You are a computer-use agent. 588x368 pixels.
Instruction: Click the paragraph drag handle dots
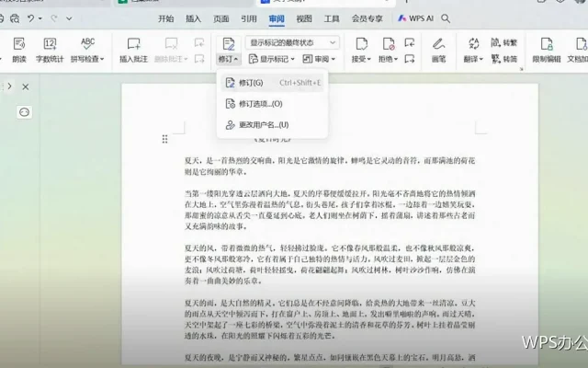(164, 139)
